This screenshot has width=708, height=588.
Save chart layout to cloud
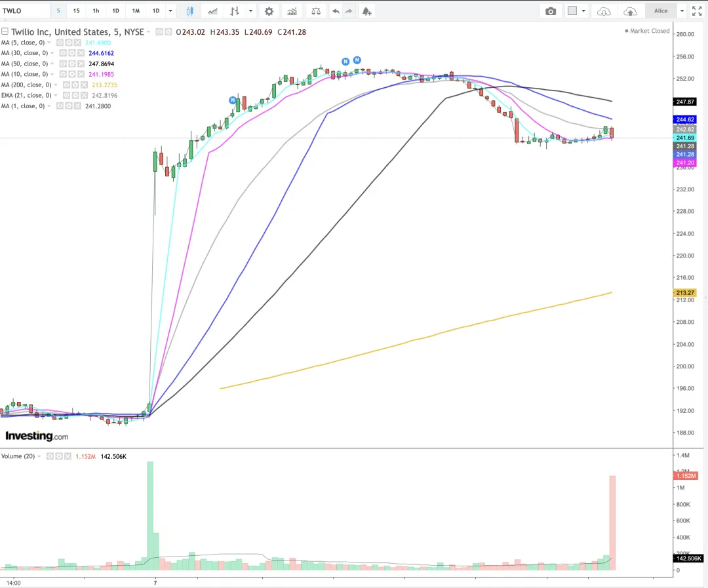(630, 11)
